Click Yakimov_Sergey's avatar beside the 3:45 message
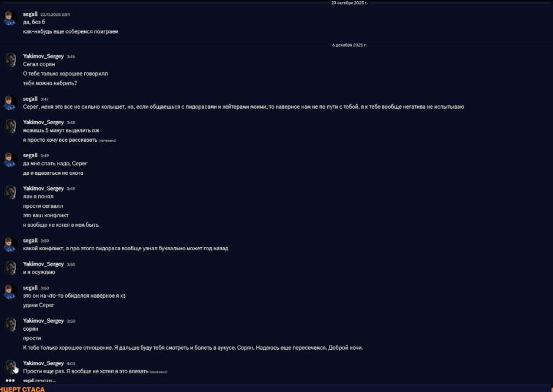The image size is (553, 392). point(10,60)
